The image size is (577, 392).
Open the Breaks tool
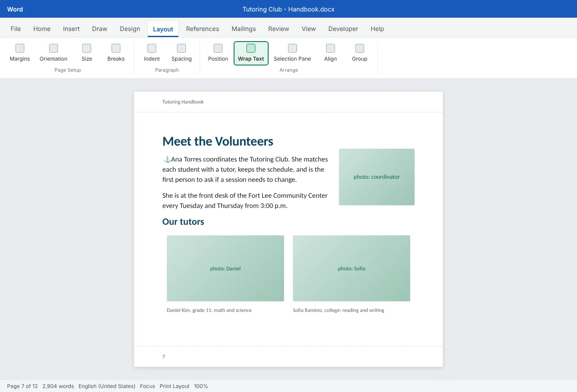pyautogui.click(x=116, y=53)
